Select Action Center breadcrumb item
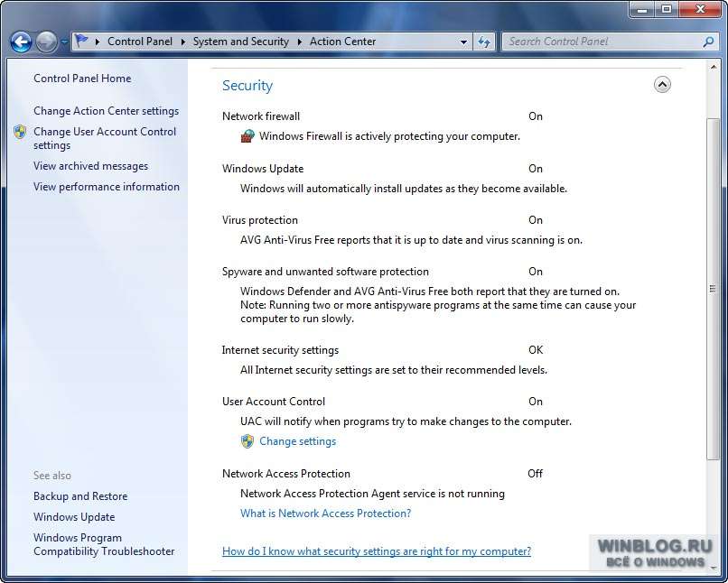728x583 pixels. tap(342, 42)
